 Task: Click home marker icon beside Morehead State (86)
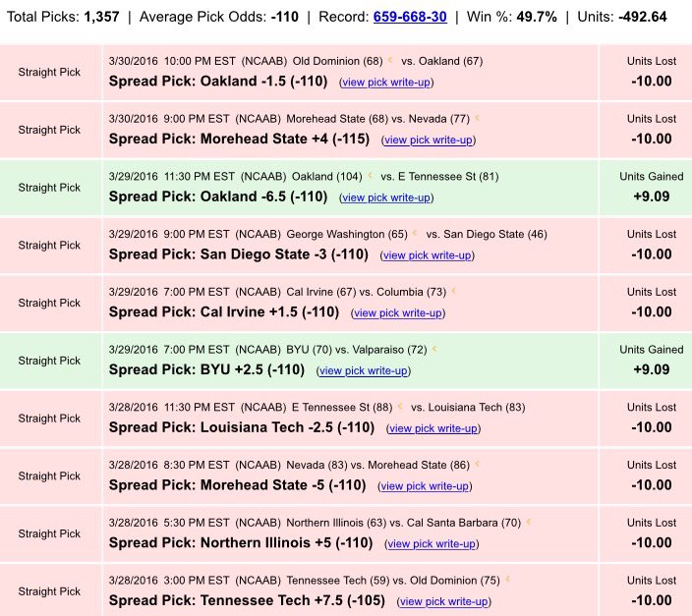coord(477,464)
